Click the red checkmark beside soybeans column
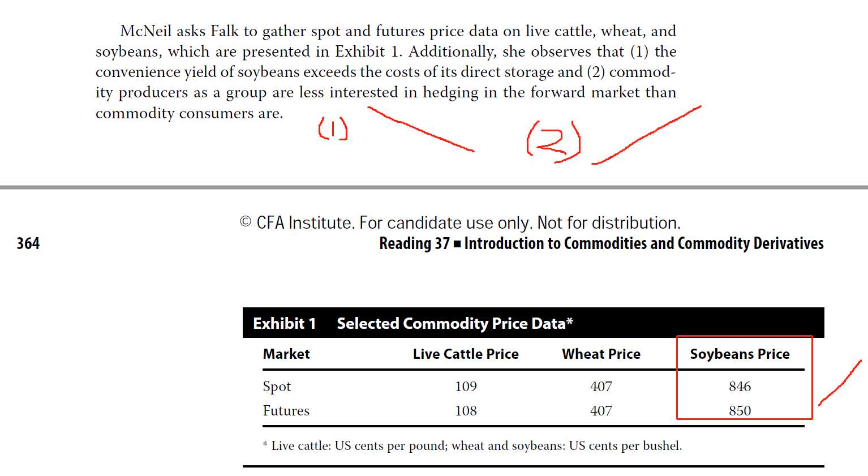 click(x=840, y=383)
